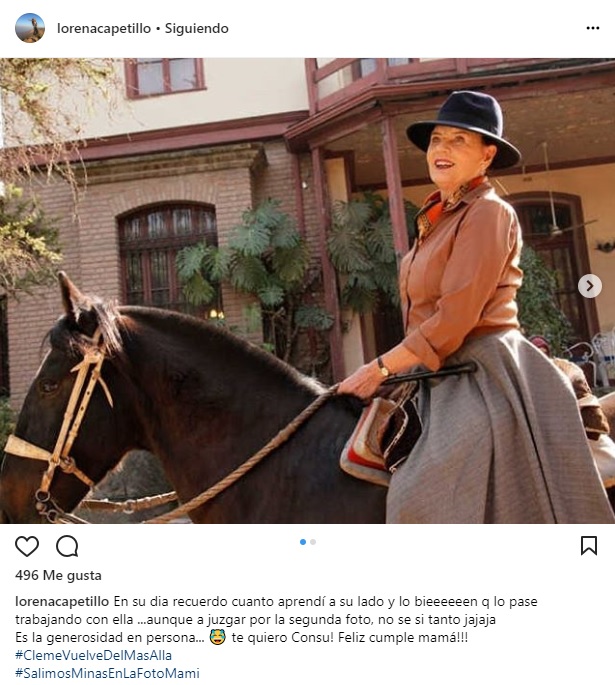Go to next photo with right arrow
Image resolution: width=615 pixels, height=685 pixels.
coord(590,286)
